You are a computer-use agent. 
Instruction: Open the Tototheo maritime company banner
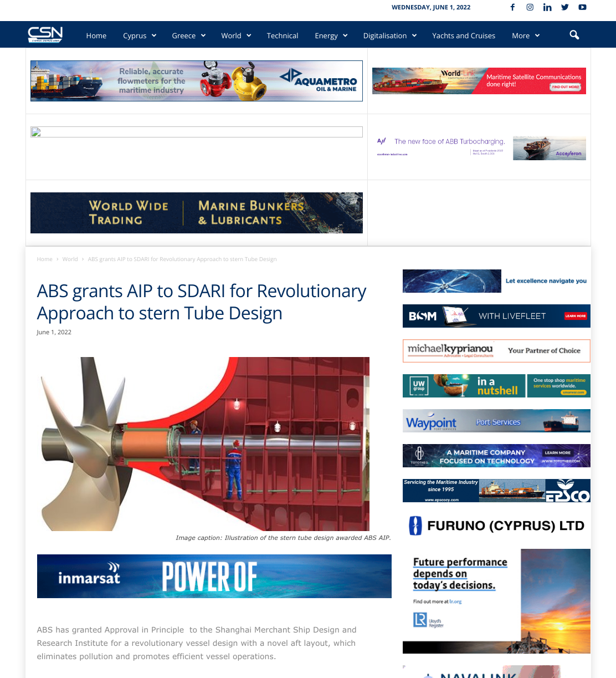click(x=496, y=456)
